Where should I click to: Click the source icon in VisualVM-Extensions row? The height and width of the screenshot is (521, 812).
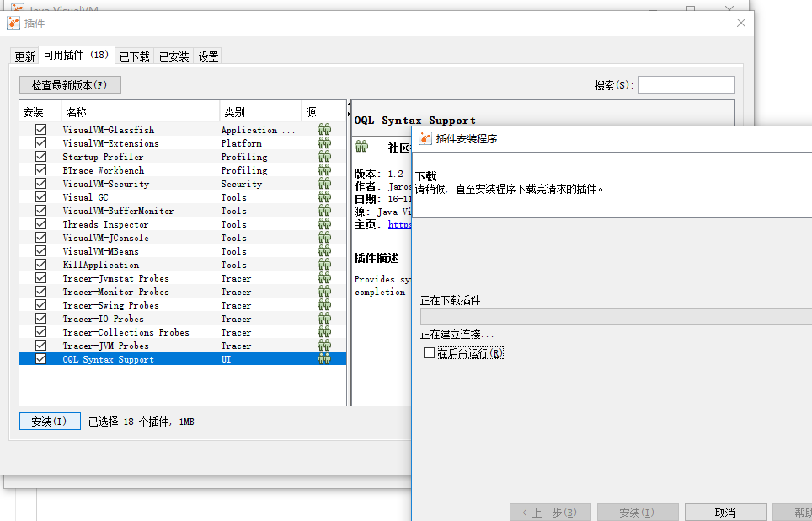(324, 143)
